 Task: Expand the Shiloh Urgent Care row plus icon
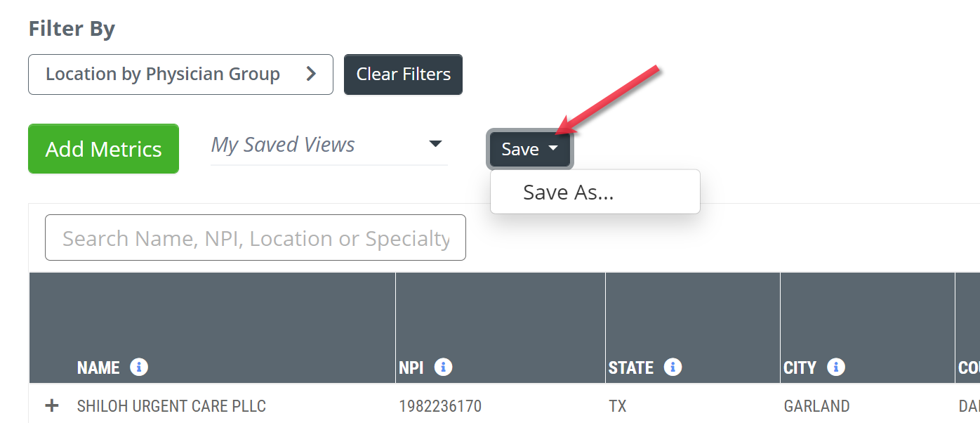coord(51,406)
